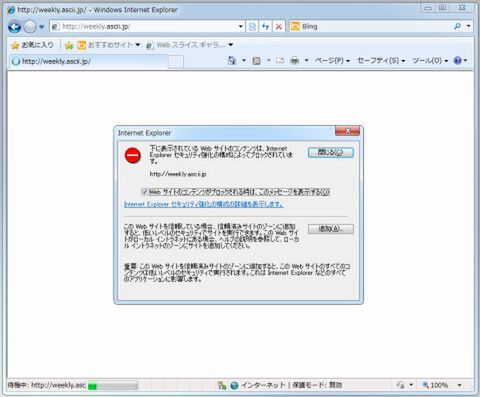Click the おすすめサイト orange icon
480x397 pixels.
81,45
